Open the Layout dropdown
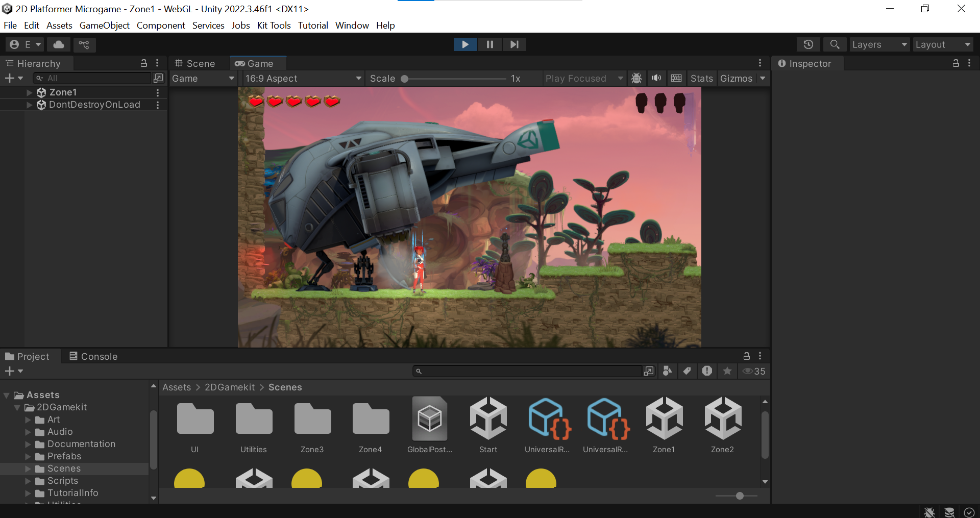 tap(943, 44)
